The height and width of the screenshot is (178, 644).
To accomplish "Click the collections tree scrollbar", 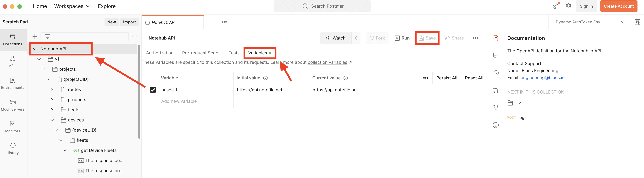I will [x=139, y=92].
